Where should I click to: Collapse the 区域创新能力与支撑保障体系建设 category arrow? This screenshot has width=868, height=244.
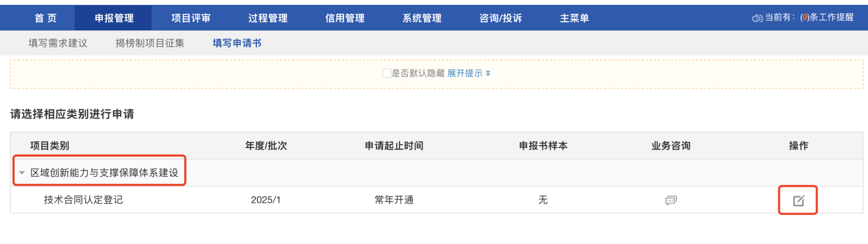click(x=22, y=173)
